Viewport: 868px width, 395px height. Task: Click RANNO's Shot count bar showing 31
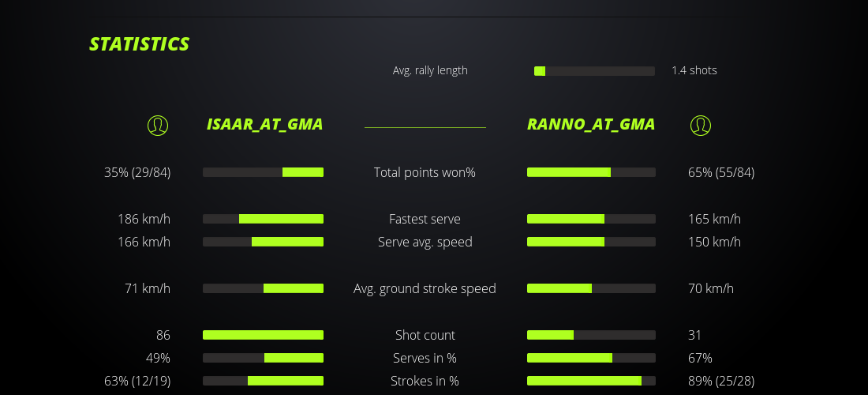coord(591,335)
